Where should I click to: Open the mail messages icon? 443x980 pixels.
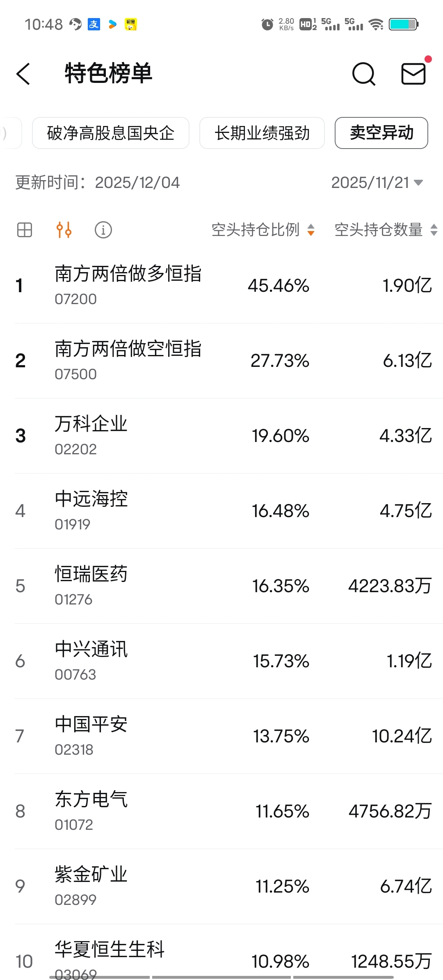[413, 74]
